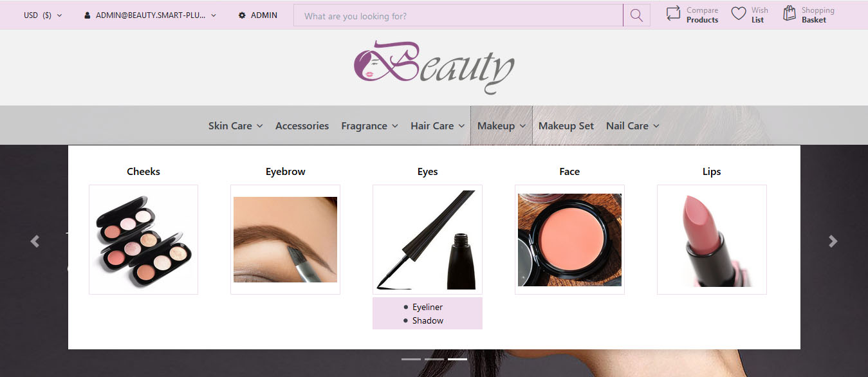868x377 pixels.
Task: Open the Cheeks blush palette thumbnail
Action: (x=143, y=240)
